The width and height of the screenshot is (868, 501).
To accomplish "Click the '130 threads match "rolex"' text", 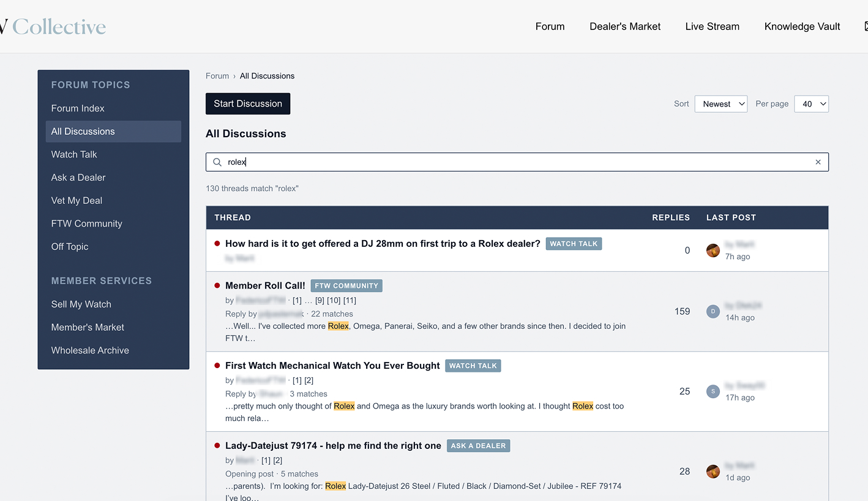I will pos(252,189).
